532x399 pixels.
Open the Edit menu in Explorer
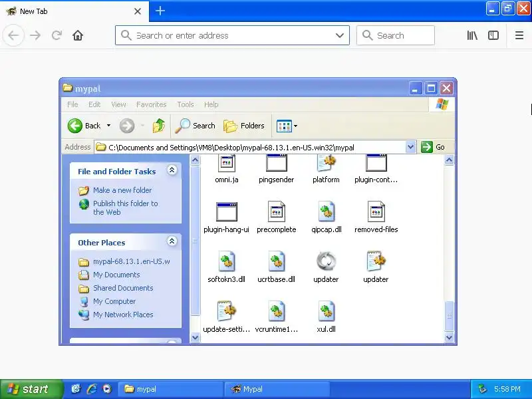(x=94, y=104)
